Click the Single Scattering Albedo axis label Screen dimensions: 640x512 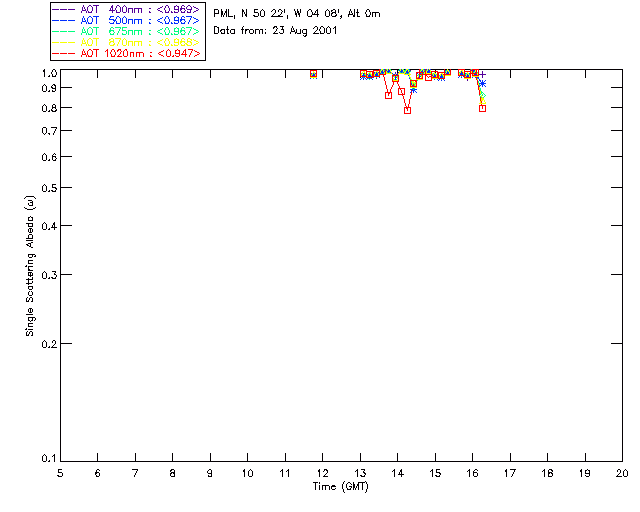pos(30,265)
